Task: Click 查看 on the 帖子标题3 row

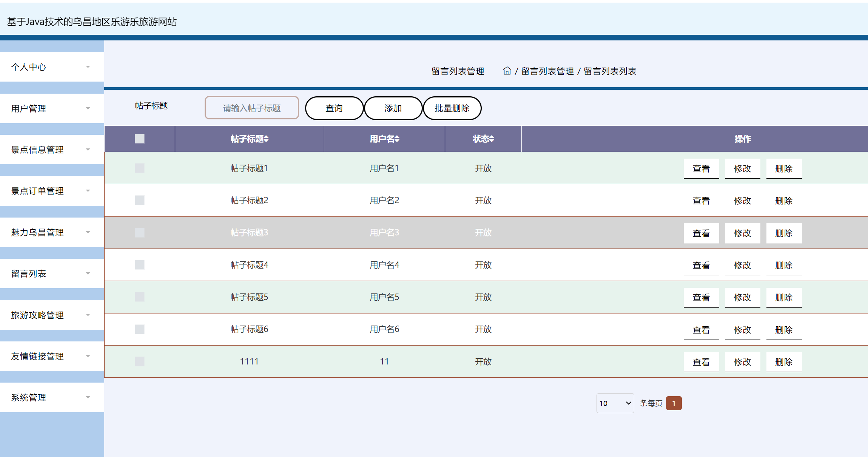Action: click(701, 233)
